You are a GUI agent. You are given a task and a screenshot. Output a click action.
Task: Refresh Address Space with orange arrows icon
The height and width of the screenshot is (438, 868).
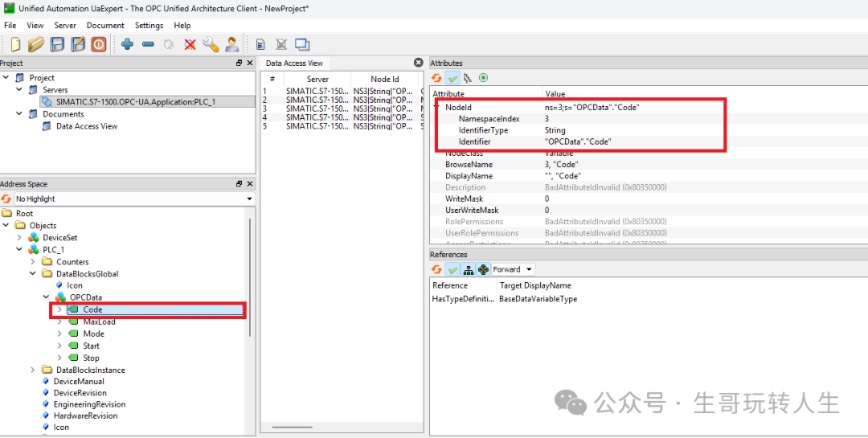[6, 199]
